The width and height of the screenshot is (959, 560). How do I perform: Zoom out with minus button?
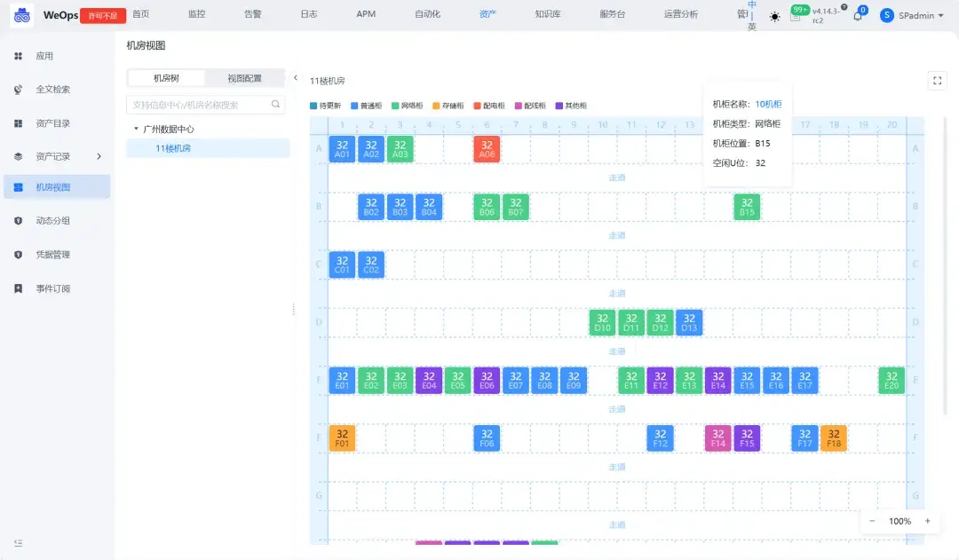point(872,521)
